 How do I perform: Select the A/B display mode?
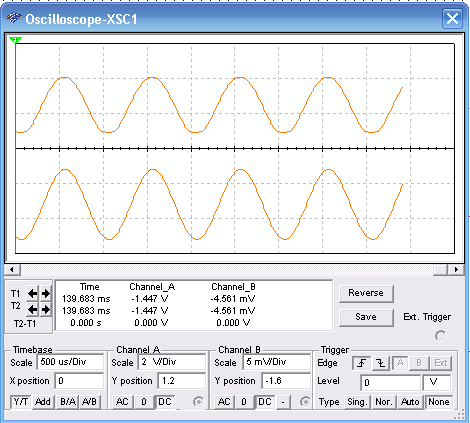89,402
